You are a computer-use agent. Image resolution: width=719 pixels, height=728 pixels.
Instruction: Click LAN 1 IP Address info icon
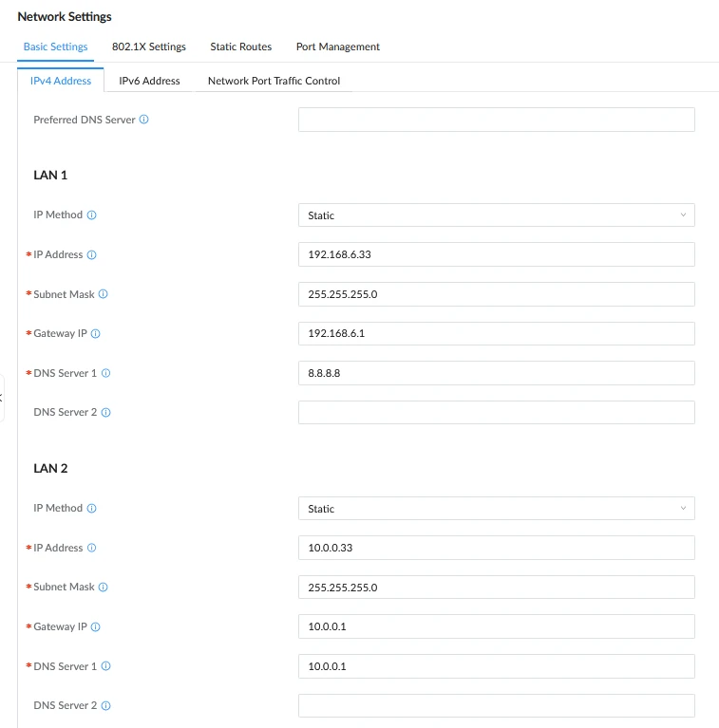(x=91, y=255)
